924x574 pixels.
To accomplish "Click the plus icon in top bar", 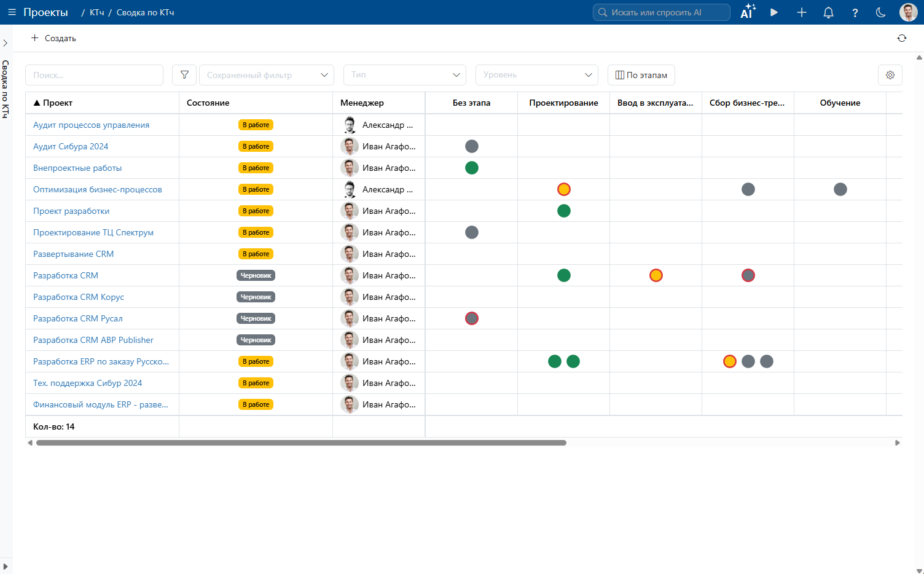I will point(802,12).
